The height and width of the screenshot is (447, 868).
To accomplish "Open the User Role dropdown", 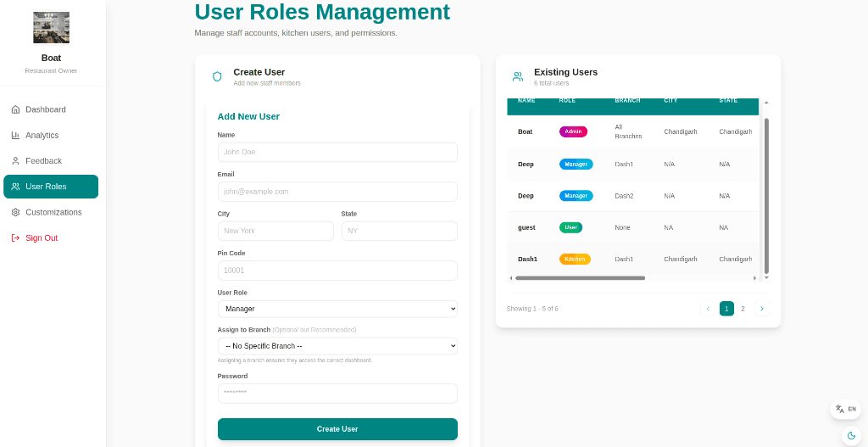I will pos(337,309).
